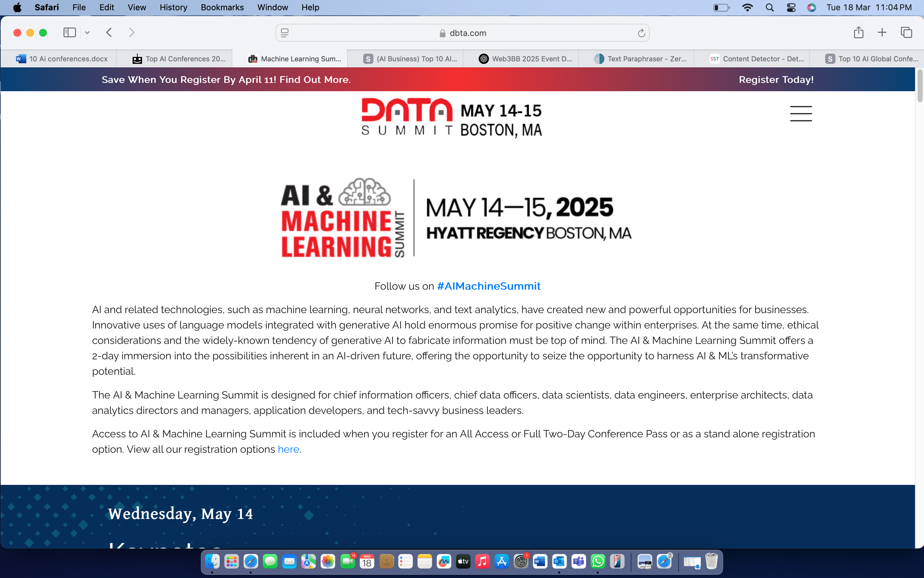
Task: Open Microsoft Teams from the Dock
Action: [x=579, y=562]
